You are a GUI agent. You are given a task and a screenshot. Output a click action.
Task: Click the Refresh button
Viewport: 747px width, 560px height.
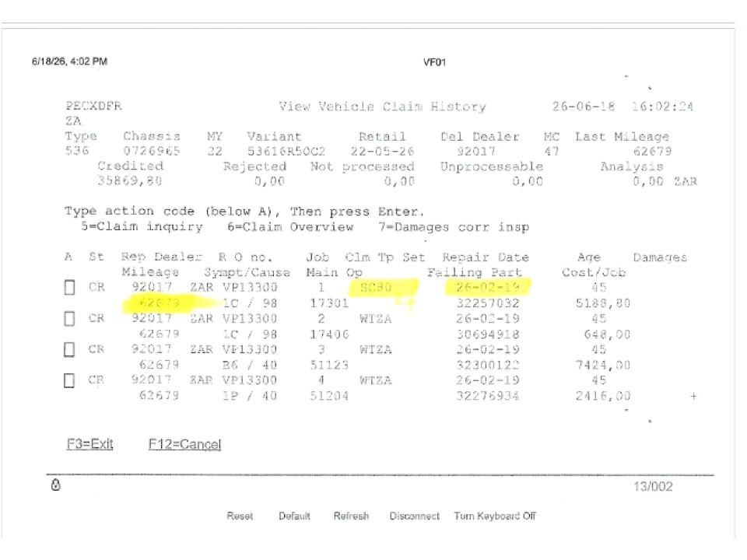tap(351, 516)
